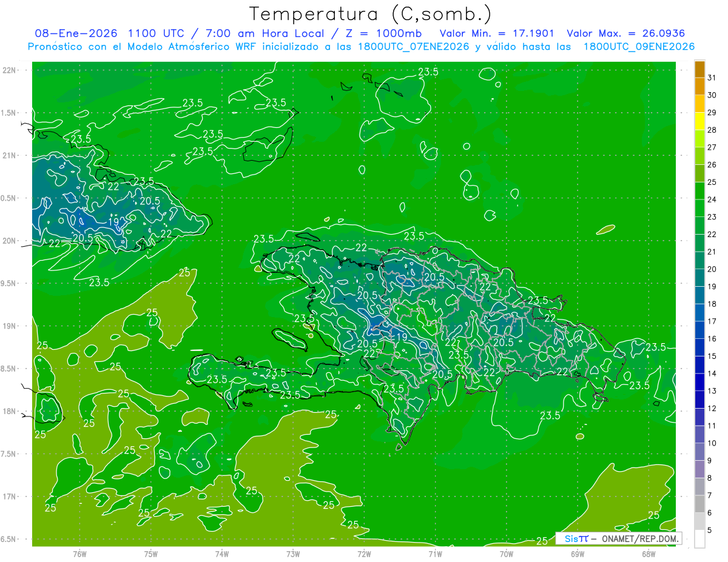Click legend value "18" on the color scale
This screenshot has width=728, height=562.
712,304
